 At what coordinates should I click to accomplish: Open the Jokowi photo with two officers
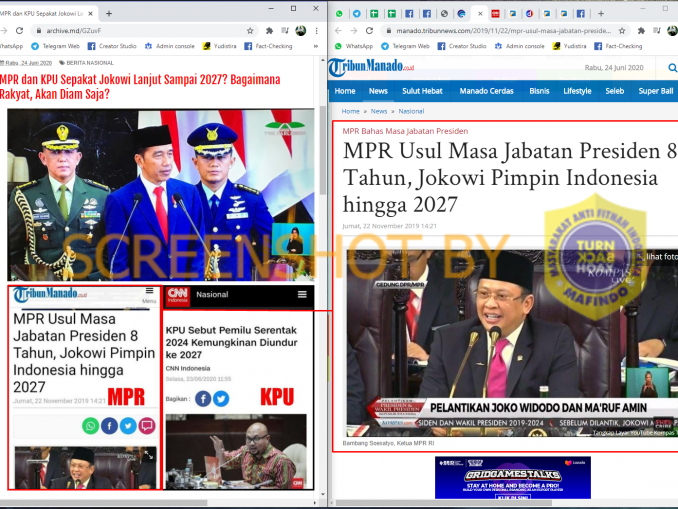161,195
